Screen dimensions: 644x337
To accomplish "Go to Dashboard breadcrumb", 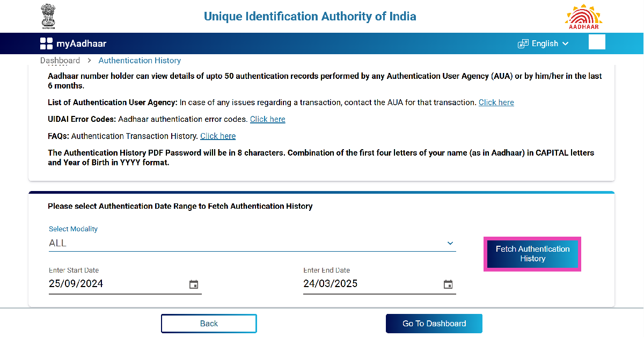I will coord(60,61).
